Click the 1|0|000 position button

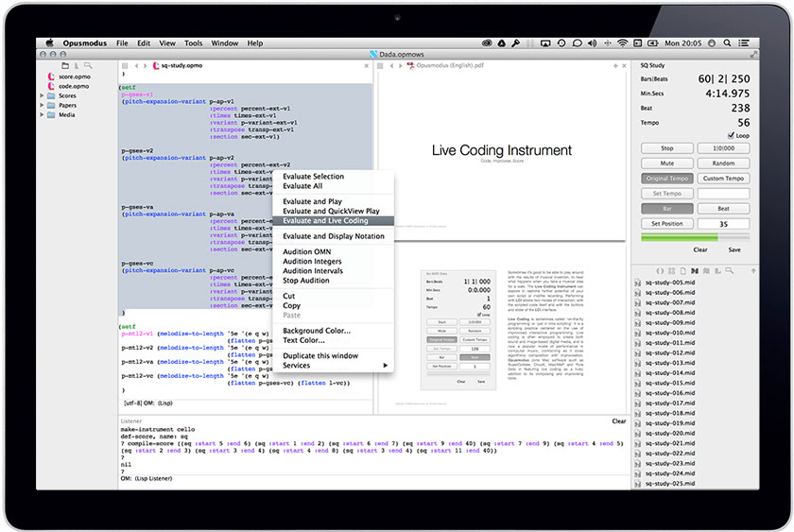723,148
